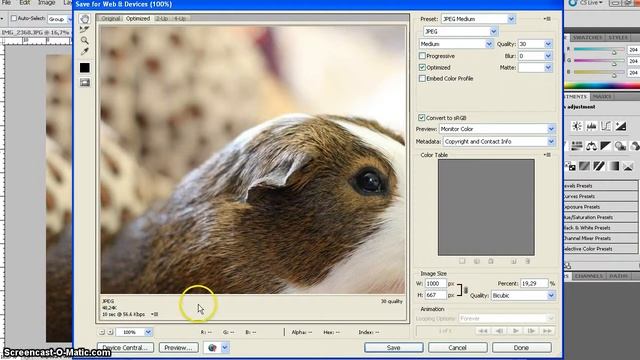Open connection speed menu beside 56.6 Kbps
Screen dimensions: 640x360
[x=154, y=314]
